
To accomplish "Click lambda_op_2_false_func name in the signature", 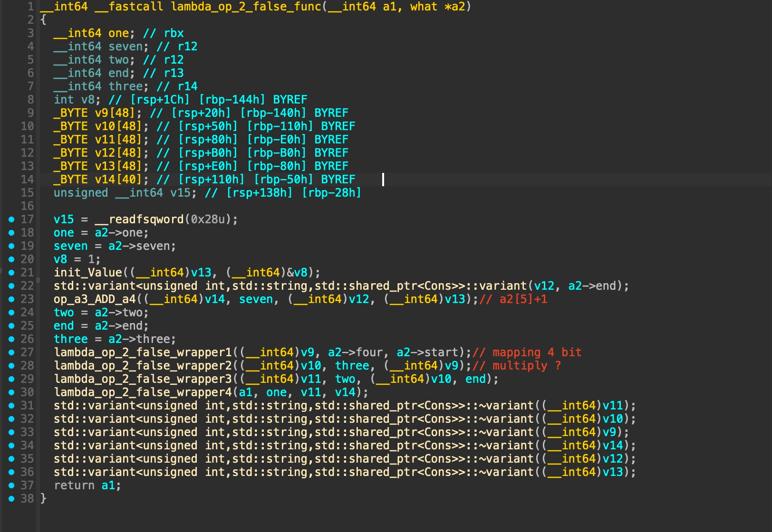I will click(x=246, y=7).
